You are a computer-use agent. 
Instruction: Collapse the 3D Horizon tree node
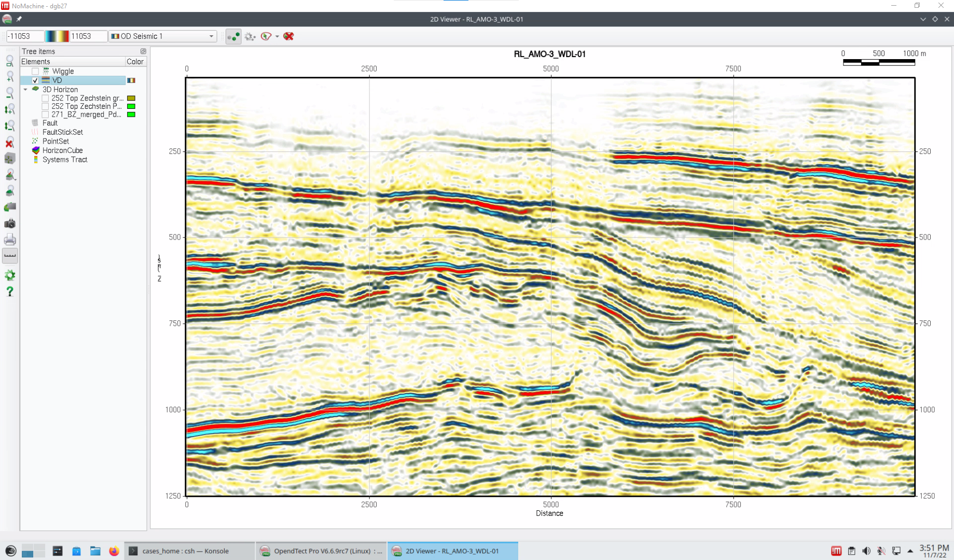tap(25, 90)
